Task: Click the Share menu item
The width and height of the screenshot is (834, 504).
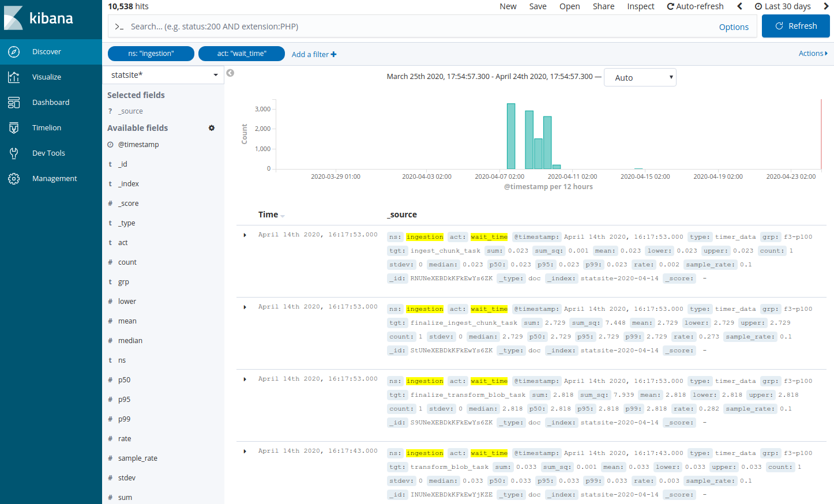Action: (x=603, y=6)
